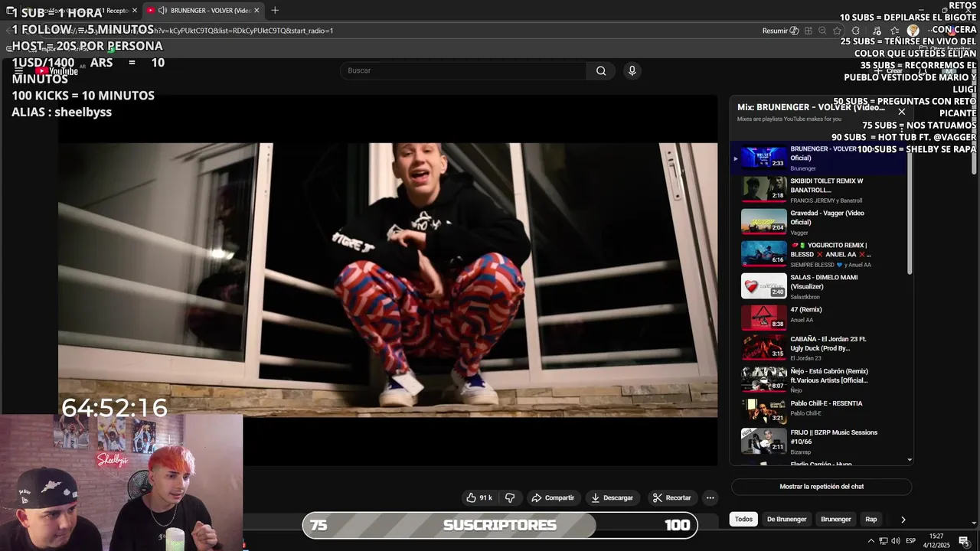Dislike the video with thumbs down
Image resolution: width=980 pixels, height=551 pixels.
510,497
